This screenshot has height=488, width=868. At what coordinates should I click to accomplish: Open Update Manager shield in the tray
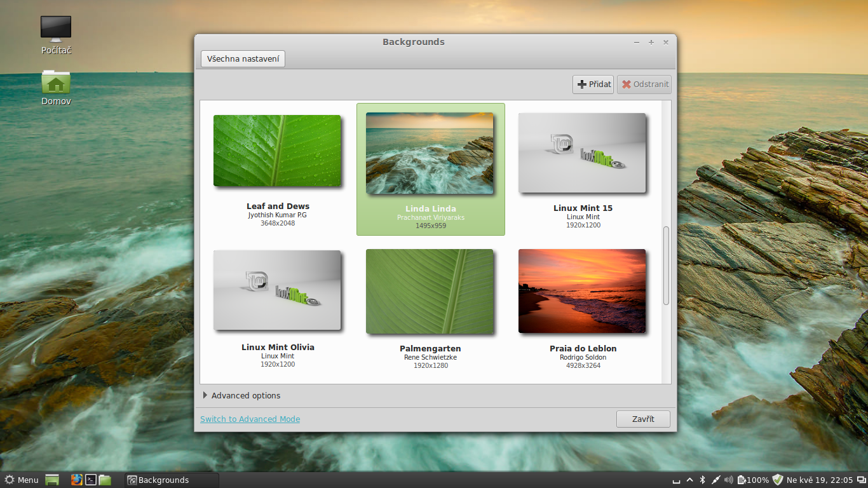778,480
